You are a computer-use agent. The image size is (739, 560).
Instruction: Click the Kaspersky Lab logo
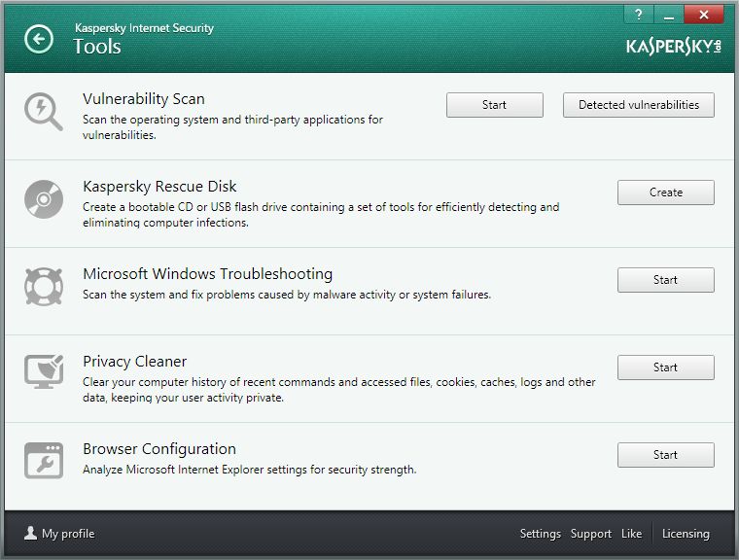(x=674, y=47)
